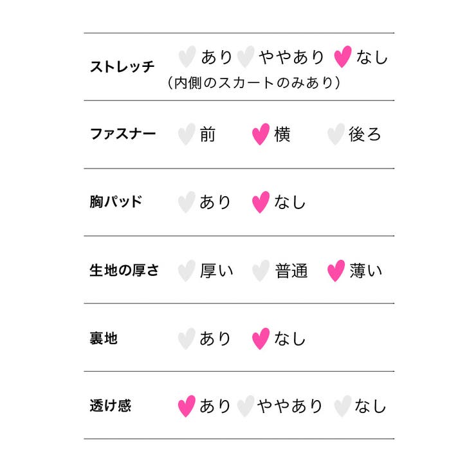476x476 pixels.
Task: Click the gray heart for 透け感 ややあり
Action: (246, 406)
